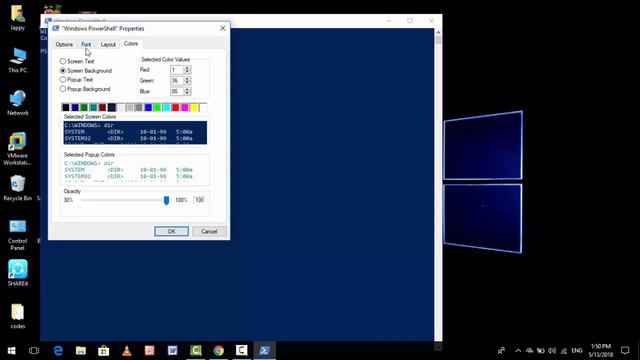Choose the Popup Background radio option
This screenshot has height=360, width=640.
click(63, 89)
